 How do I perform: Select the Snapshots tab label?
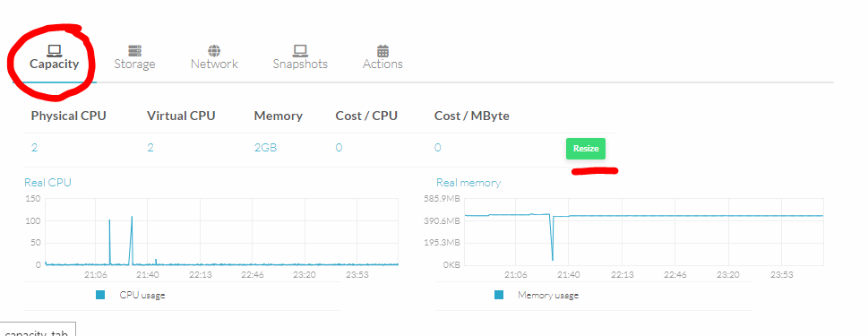(300, 64)
